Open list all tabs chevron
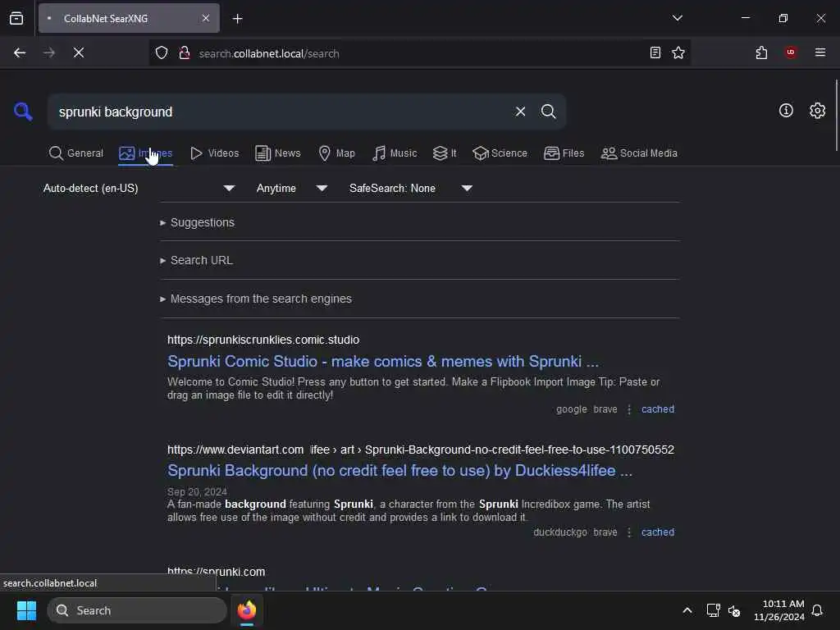The width and height of the screenshot is (840, 630). (677, 18)
